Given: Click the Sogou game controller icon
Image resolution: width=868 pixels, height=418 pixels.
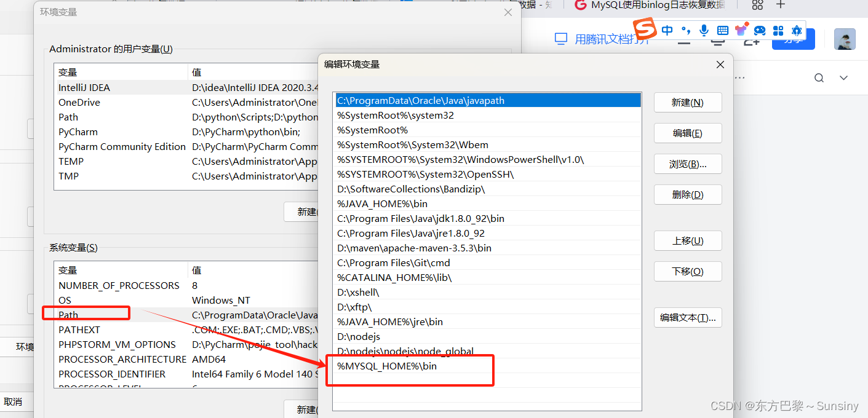Looking at the screenshot, I should coord(760,30).
